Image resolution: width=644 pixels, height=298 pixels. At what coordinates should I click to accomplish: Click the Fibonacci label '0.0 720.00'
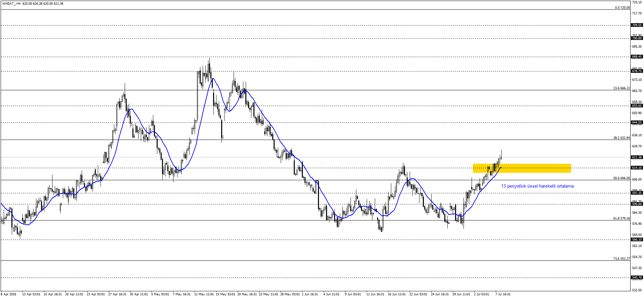pyautogui.click(x=622, y=8)
